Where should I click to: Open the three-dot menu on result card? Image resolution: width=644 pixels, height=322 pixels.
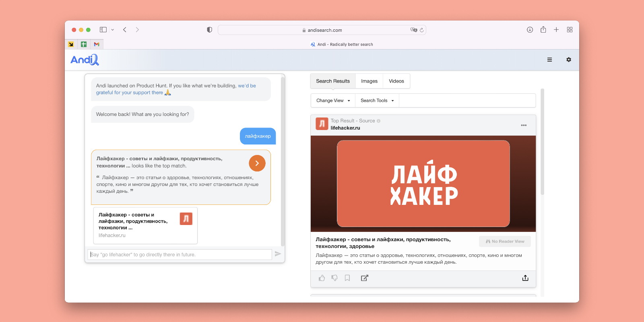coord(524,125)
